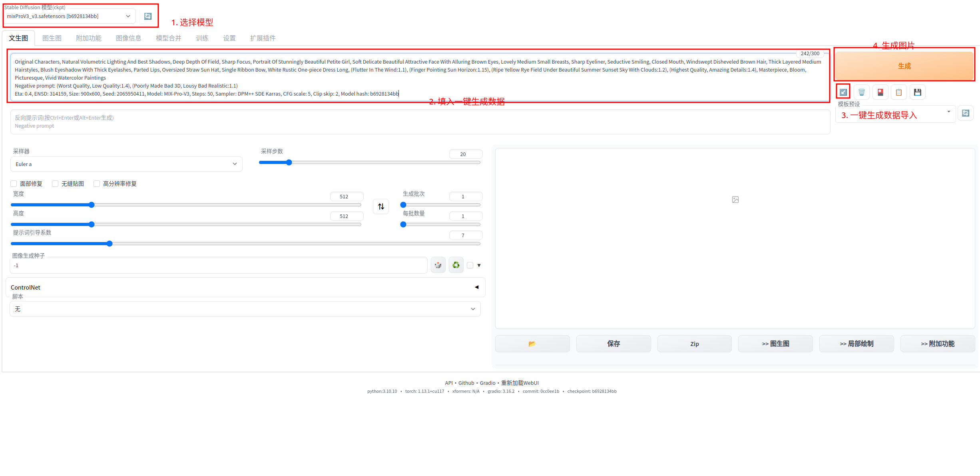Click the red card extra networks icon
The height and width of the screenshot is (476, 980).
(880, 92)
